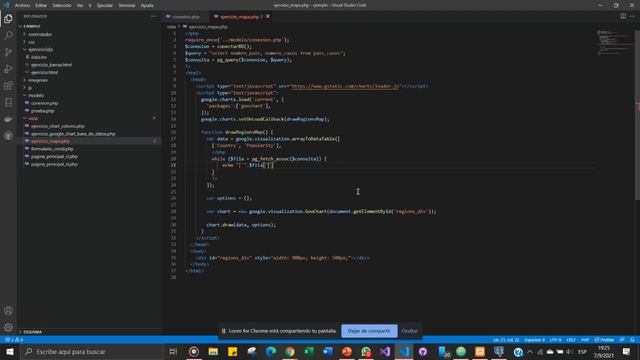Open File Explorer from taskbar
The width and height of the screenshot is (640, 360).
(x=213, y=351)
